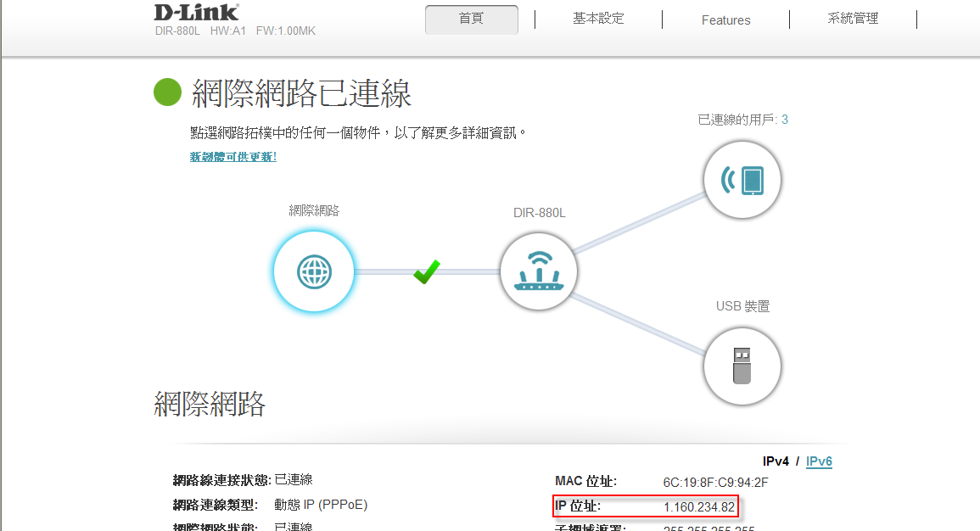Switch to the IPv6 view link

(x=819, y=461)
